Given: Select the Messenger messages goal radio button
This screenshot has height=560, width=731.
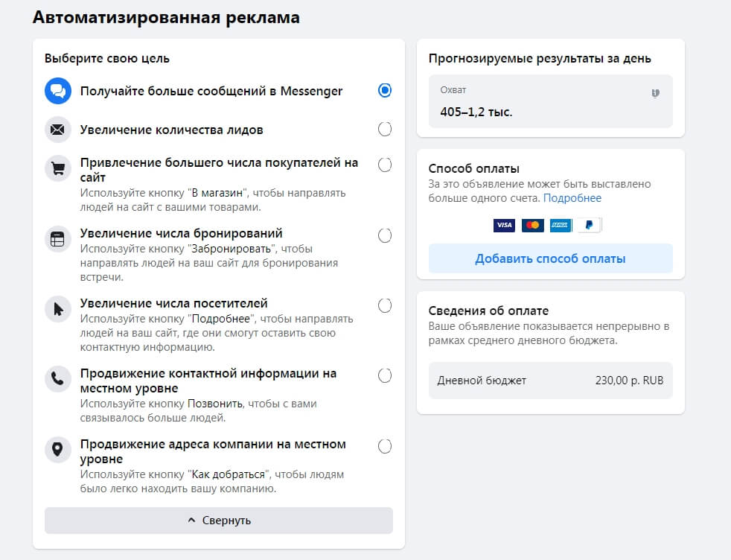Looking at the screenshot, I should [x=385, y=90].
